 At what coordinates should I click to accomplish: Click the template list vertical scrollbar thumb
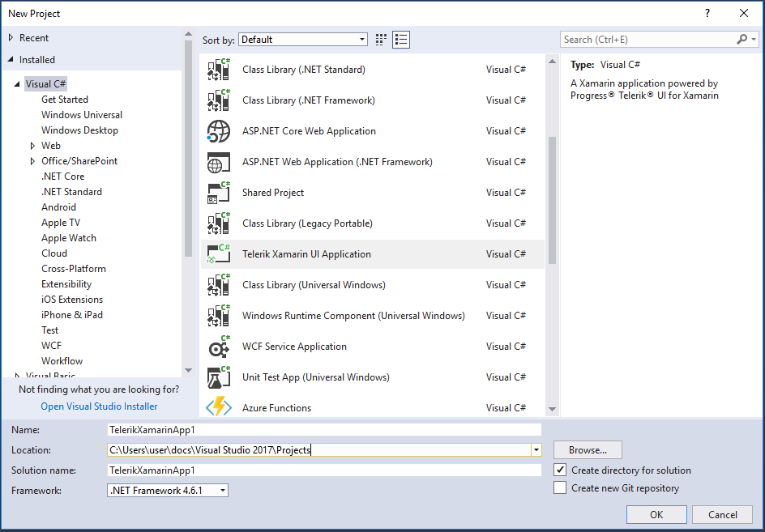pos(553,201)
